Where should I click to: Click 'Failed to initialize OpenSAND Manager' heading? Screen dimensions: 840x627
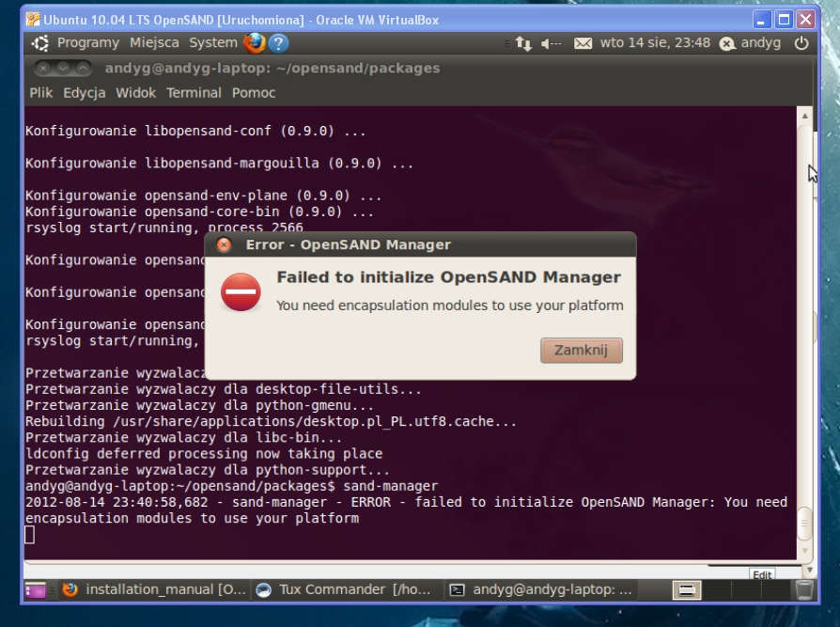coord(449,277)
